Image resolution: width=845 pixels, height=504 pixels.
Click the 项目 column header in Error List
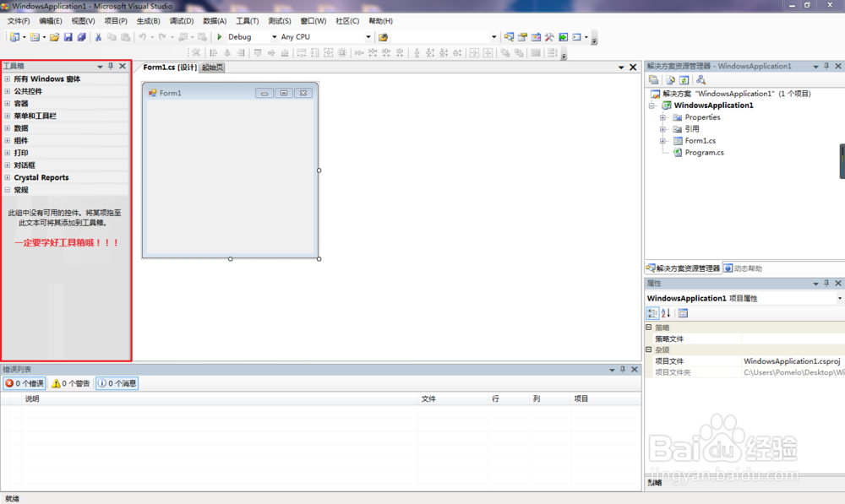pyautogui.click(x=606, y=398)
